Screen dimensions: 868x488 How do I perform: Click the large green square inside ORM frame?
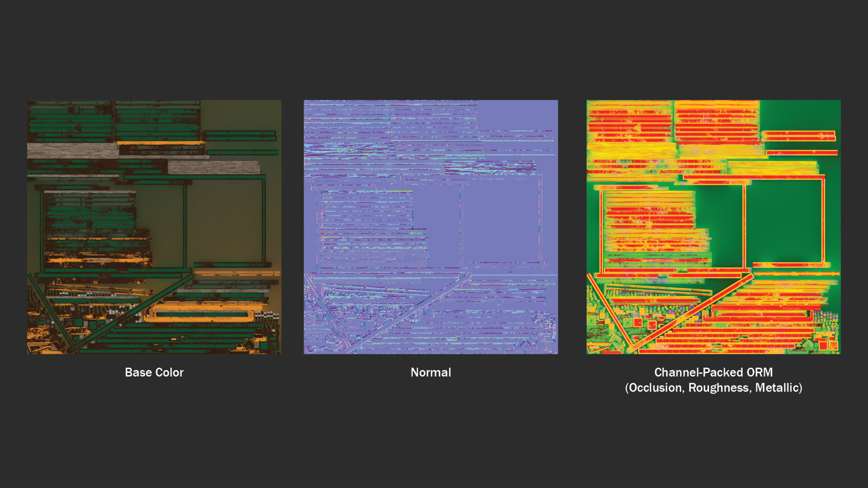click(x=784, y=221)
